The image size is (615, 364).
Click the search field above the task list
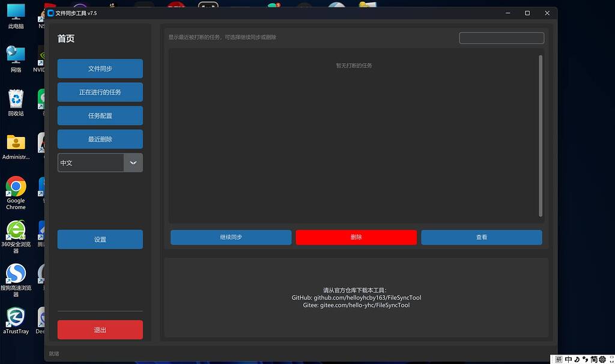pyautogui.click(x=501, y=38)
